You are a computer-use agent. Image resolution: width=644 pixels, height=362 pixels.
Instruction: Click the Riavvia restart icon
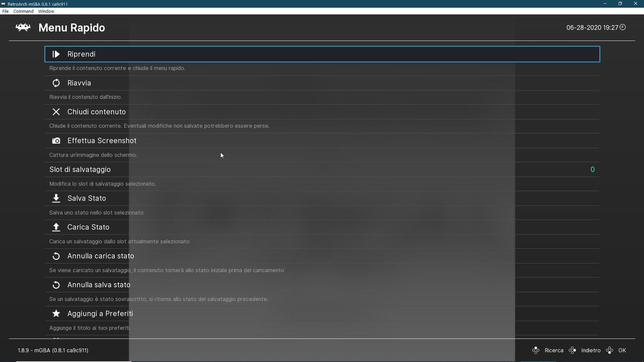coord(56,83)
